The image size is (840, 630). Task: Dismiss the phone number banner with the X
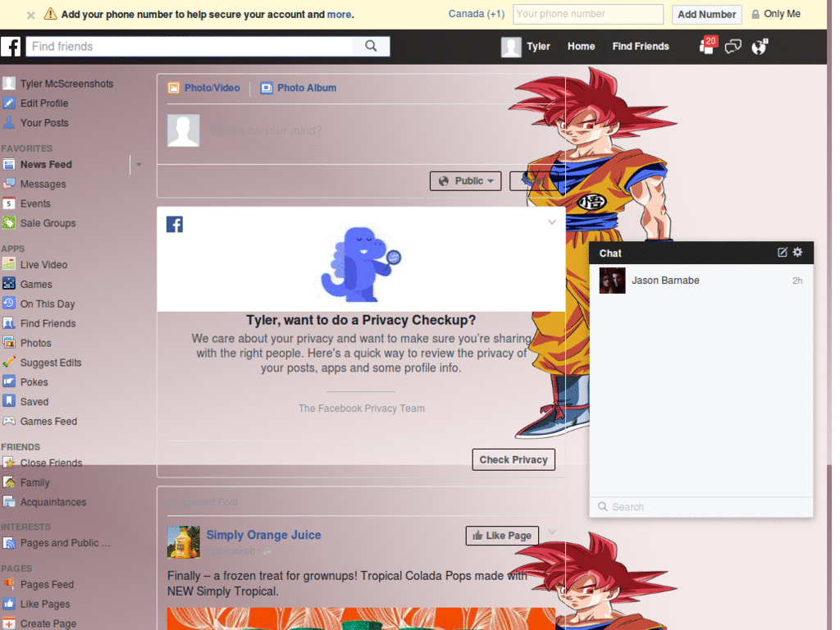point(30,14)
